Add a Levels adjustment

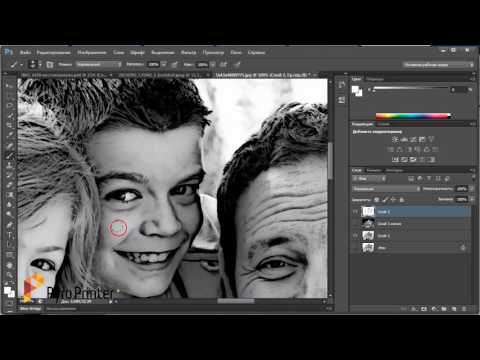[x=404, y=139]
